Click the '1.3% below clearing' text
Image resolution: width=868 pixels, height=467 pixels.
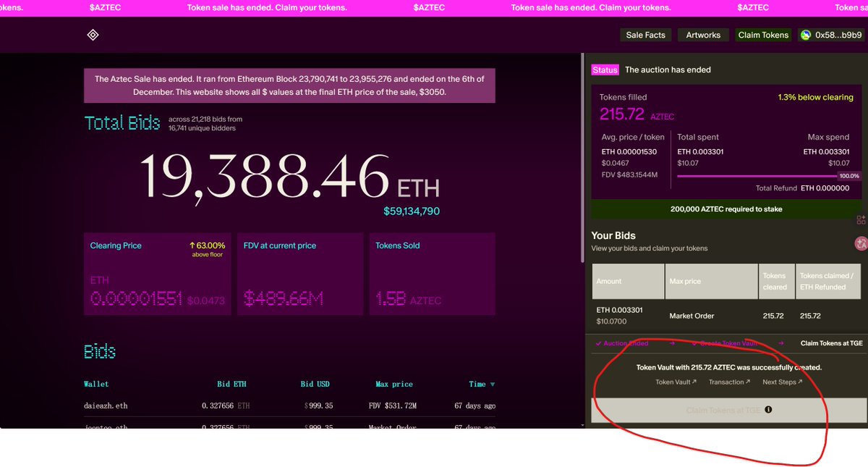pos(816,97)
